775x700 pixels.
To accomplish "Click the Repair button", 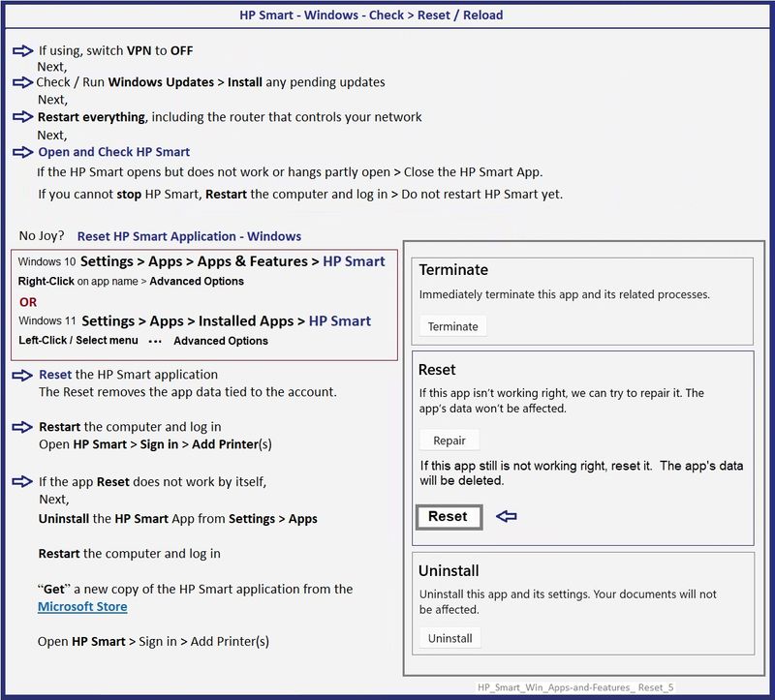I will point(449,441).
